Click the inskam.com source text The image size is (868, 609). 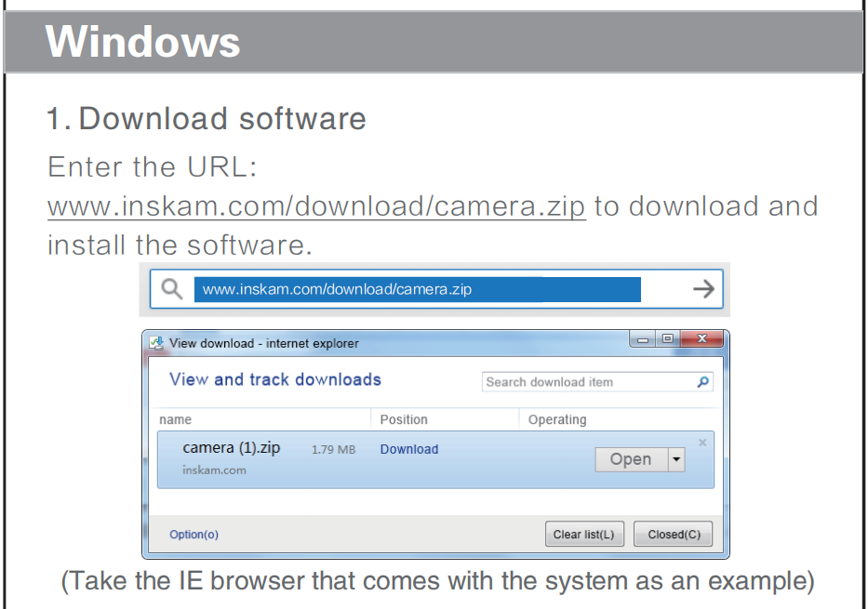(x=214, y=470)
